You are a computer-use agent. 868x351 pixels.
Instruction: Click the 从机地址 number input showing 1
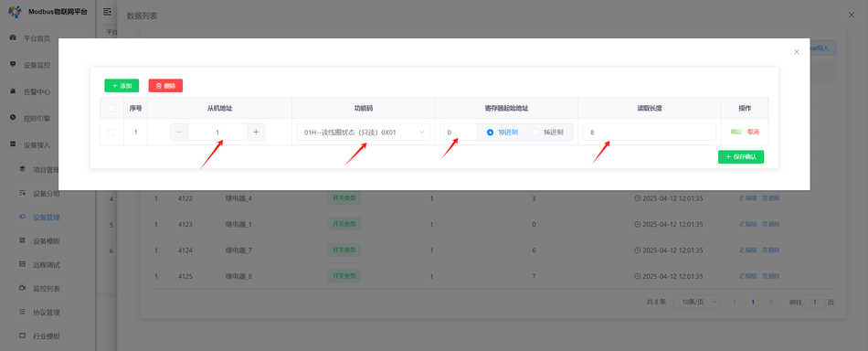pos(217,133)
